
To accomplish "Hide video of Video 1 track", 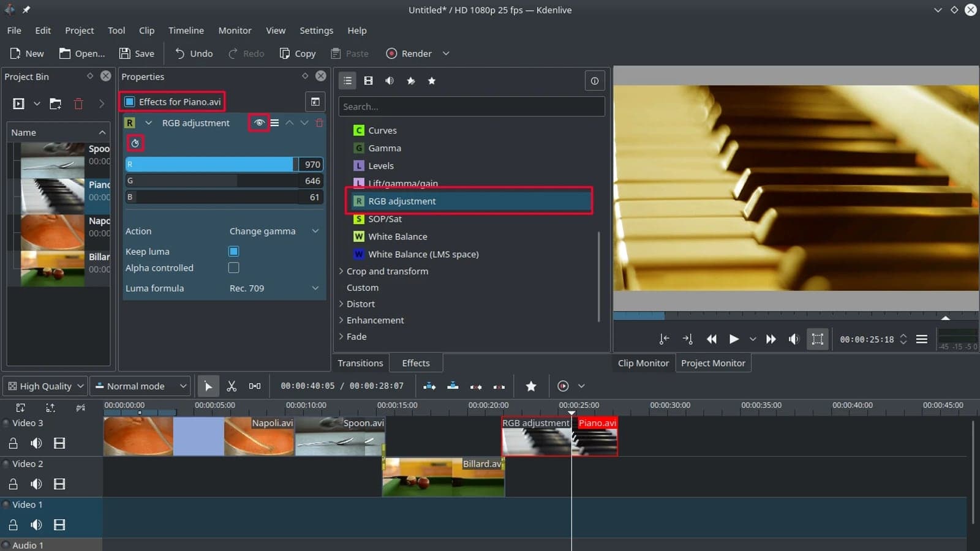I will [x=59, y=525].
